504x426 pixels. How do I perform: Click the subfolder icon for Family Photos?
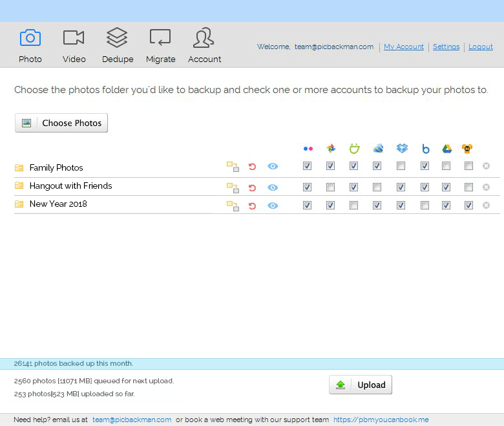pos(233,167)
